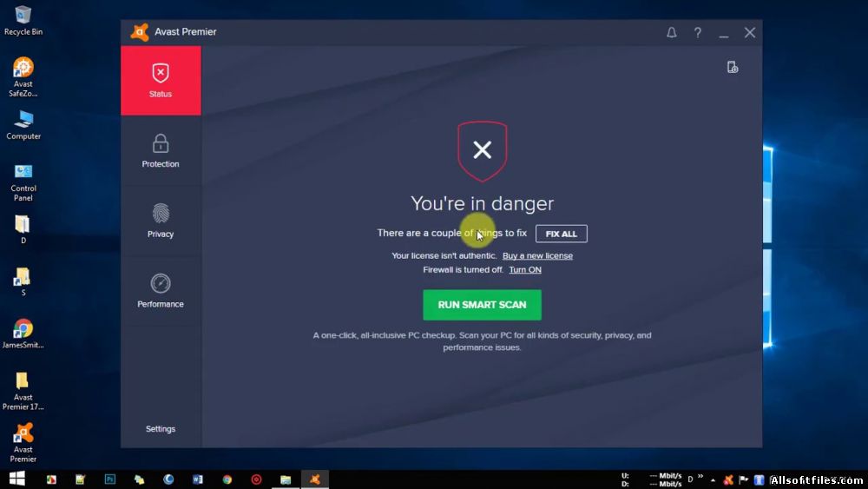
Task: Click the 'You're in danger' heading
Action: point(482,204)
